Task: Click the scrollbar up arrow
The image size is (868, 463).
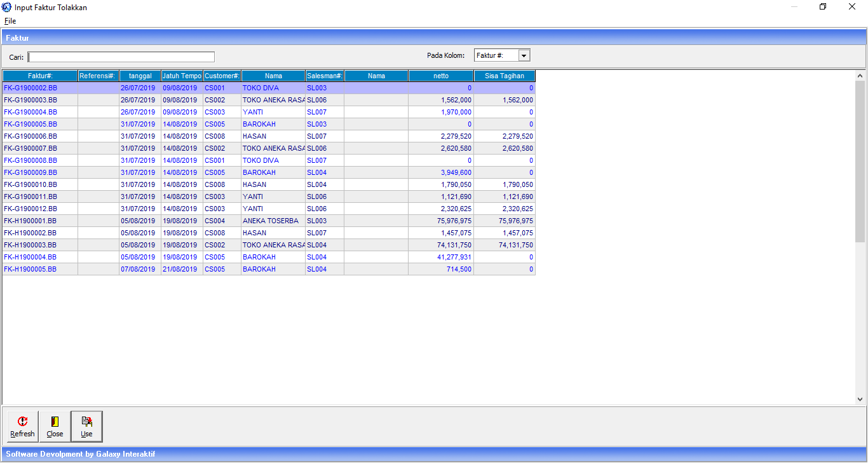Action: point(860,76)
